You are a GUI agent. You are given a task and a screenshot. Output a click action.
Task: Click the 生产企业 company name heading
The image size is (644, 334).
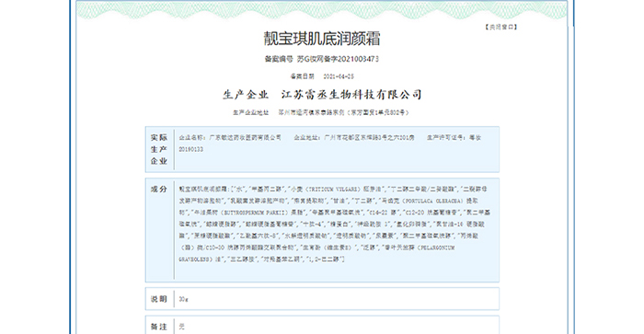(x=322, y=95)
